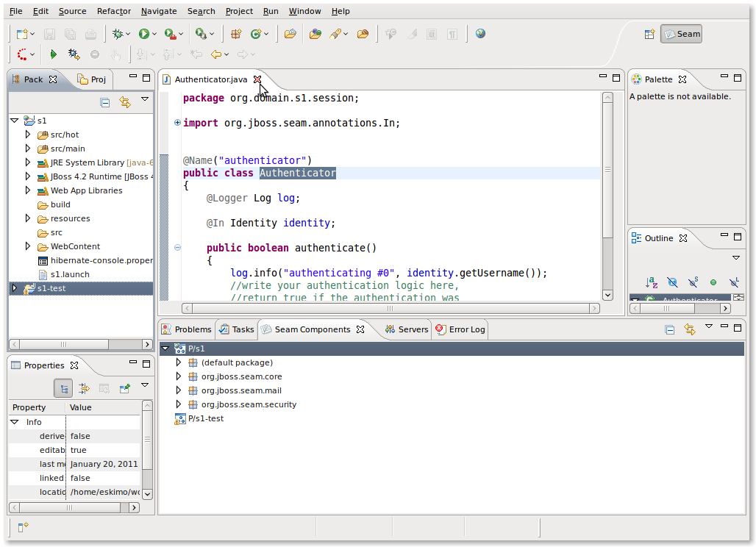
Task: Toggle hide fields in Outline view
Action: click(672, 282)
